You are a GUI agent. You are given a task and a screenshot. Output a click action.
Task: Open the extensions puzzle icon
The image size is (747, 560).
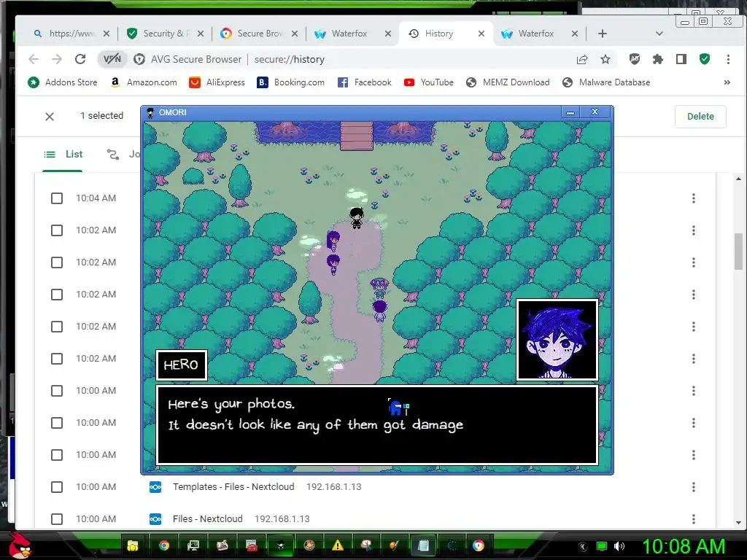click(x=658, y=59)
